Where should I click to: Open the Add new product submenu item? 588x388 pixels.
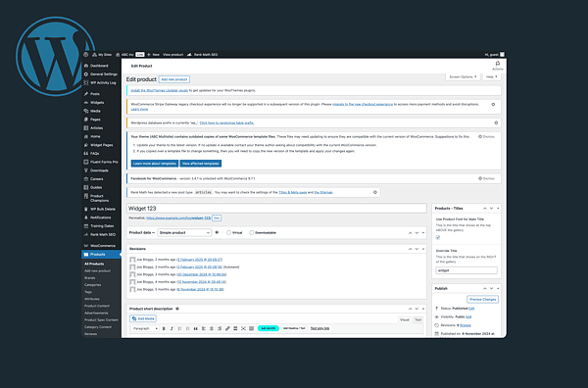coord(97,270)
